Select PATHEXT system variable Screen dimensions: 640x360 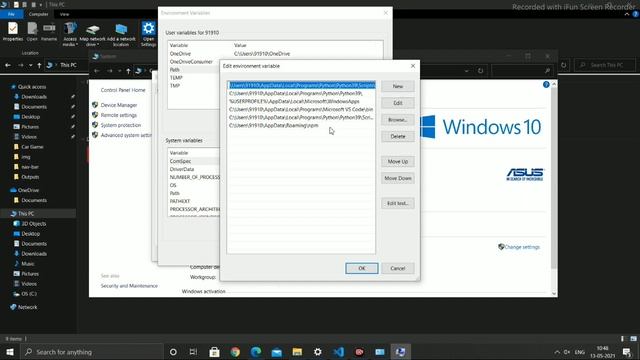[x=193, y=201]
